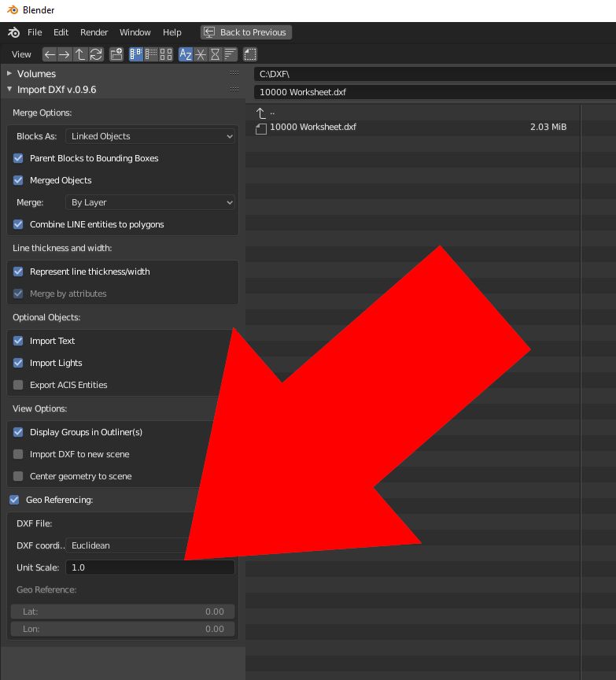Viewport: 616px width, 680px height.
Task: Go up to parent directory icon
Action: point(80,54)
